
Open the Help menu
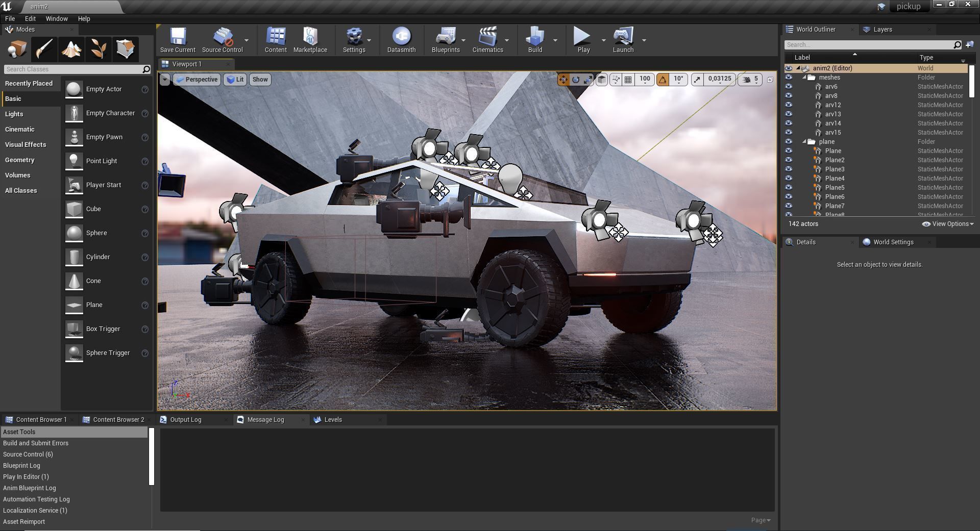tap(84, 18)
